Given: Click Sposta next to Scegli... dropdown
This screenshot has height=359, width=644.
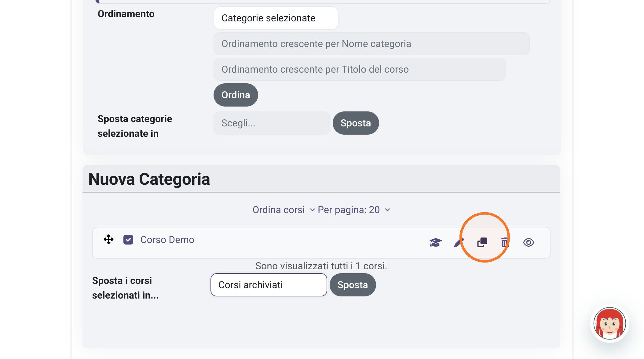Looking at the screenshot, I should (x=356, y=123).
